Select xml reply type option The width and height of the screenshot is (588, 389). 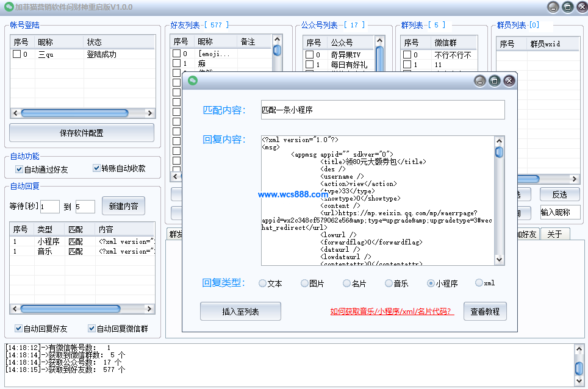click(x=479, y=283)
